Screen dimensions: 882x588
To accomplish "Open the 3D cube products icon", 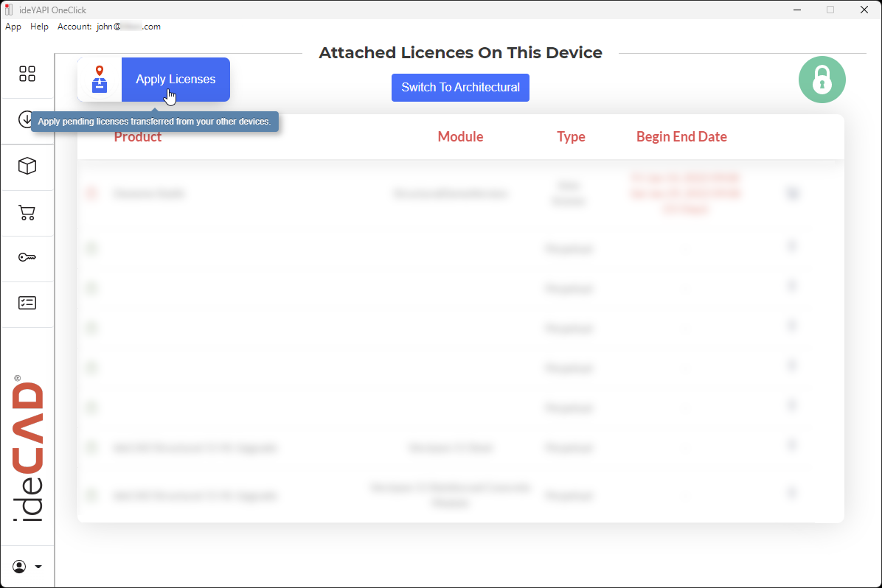I will [27, 166].
